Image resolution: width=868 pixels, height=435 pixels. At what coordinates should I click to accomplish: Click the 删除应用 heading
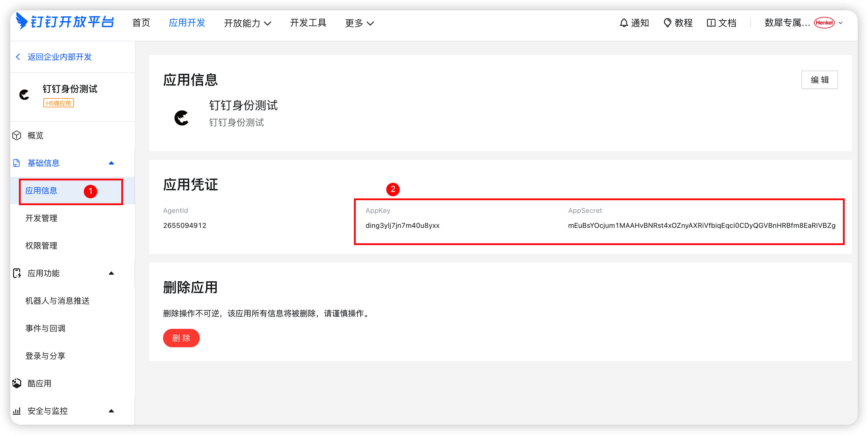coord(190,288)
